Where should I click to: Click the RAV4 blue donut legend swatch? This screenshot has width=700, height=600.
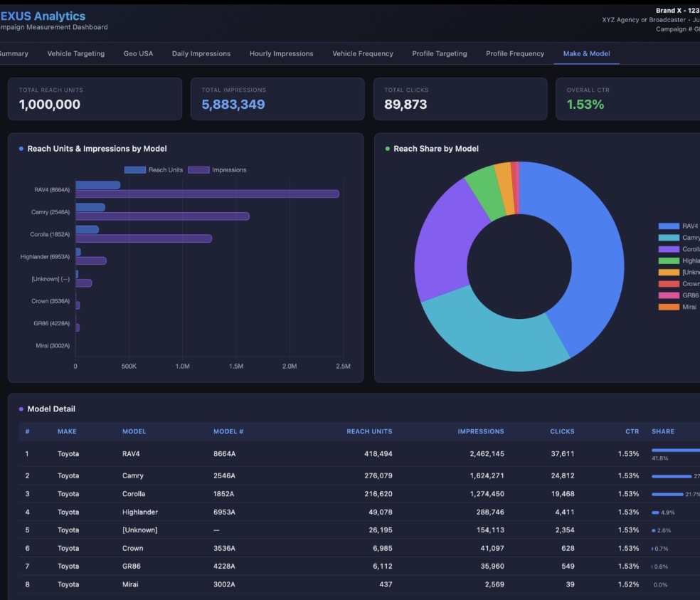click(x=669, y=226)
